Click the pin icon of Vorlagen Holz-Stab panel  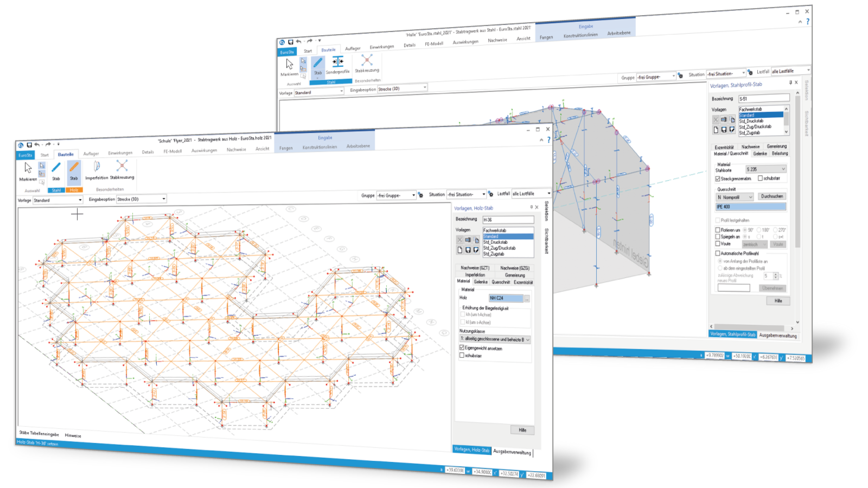(531, 207)
